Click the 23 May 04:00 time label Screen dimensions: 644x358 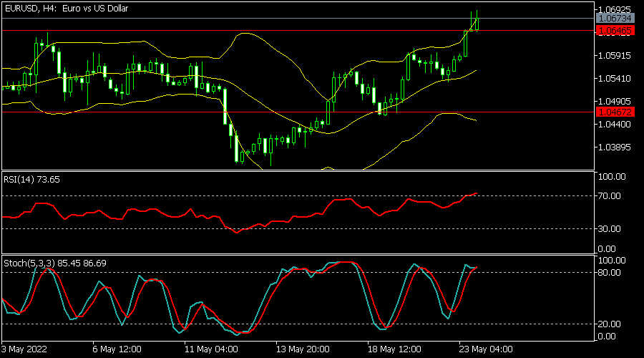pos(486,349)
